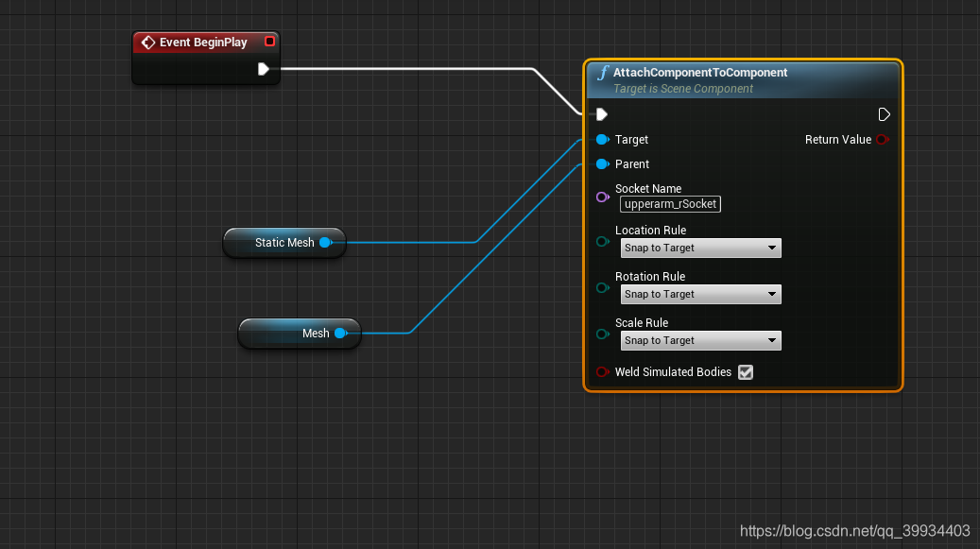Screen dimensions: 980x549
Task: Uncheck the Weld Simulated Bodies checkbox
Action: (746, 371)
